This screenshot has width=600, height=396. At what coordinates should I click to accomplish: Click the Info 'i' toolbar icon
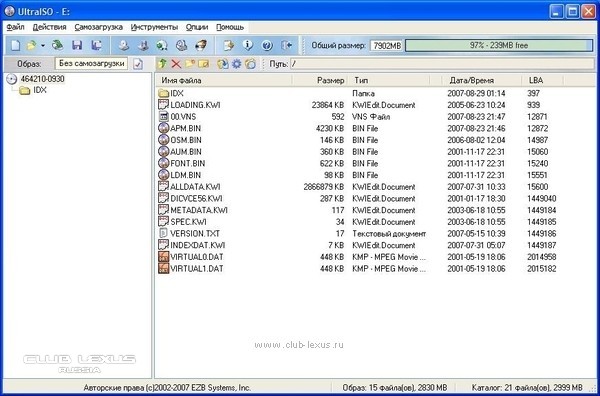248,46
